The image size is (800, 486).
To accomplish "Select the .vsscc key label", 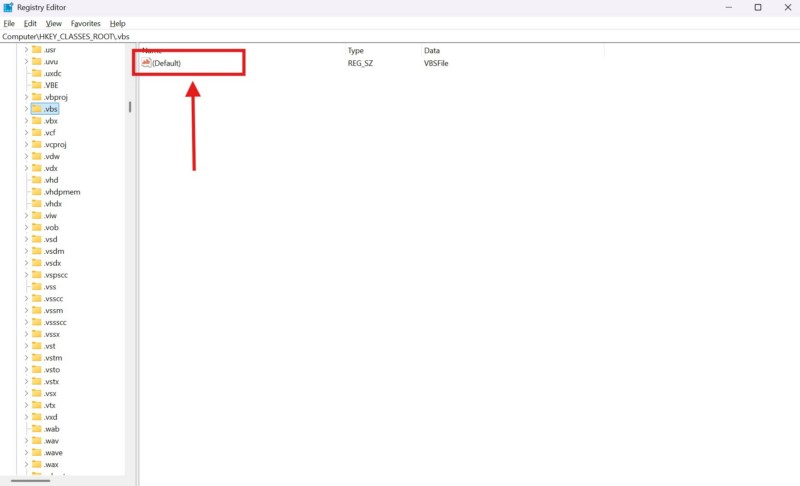I will [x=54, y=298].
